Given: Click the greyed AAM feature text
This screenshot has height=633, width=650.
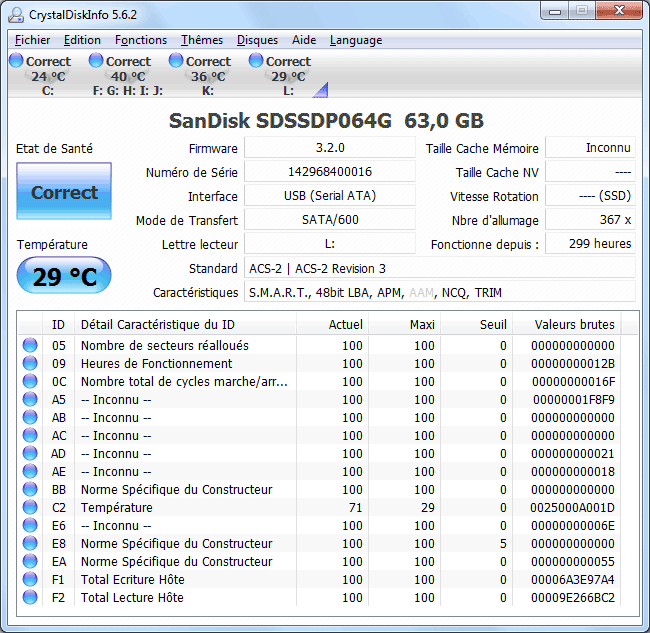Looking at the screenshot, I should [421, 293].
